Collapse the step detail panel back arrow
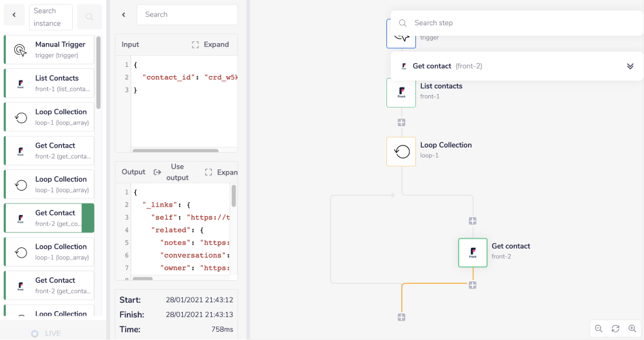The height and width of the screenshot is (340, 644). pos(124,15)
